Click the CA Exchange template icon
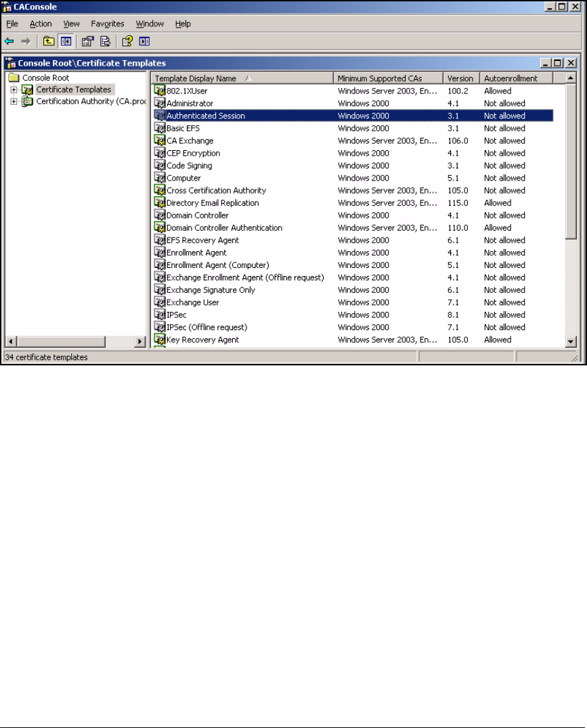Viewport: 587px width, 728px height. (160, 140)
